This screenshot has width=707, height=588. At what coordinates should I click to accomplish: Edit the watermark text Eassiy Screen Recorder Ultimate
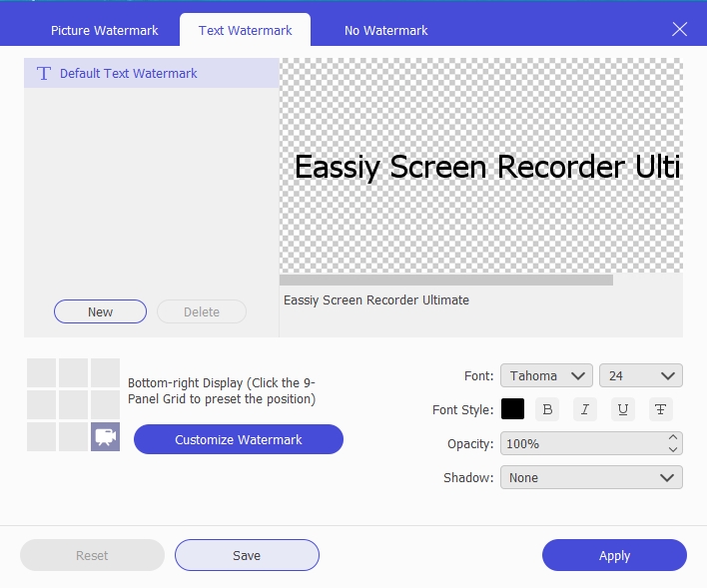click(x=481, y=312)
